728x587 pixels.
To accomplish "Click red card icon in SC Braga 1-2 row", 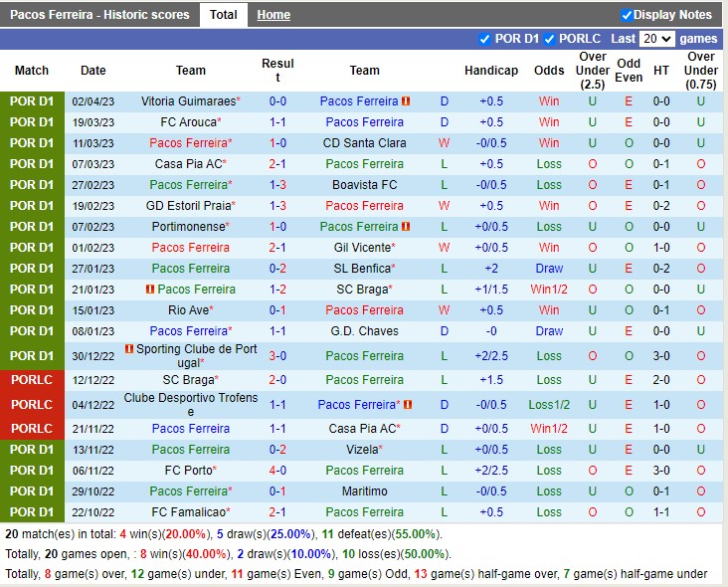I will pyautogui.click(x=150, y=290).
